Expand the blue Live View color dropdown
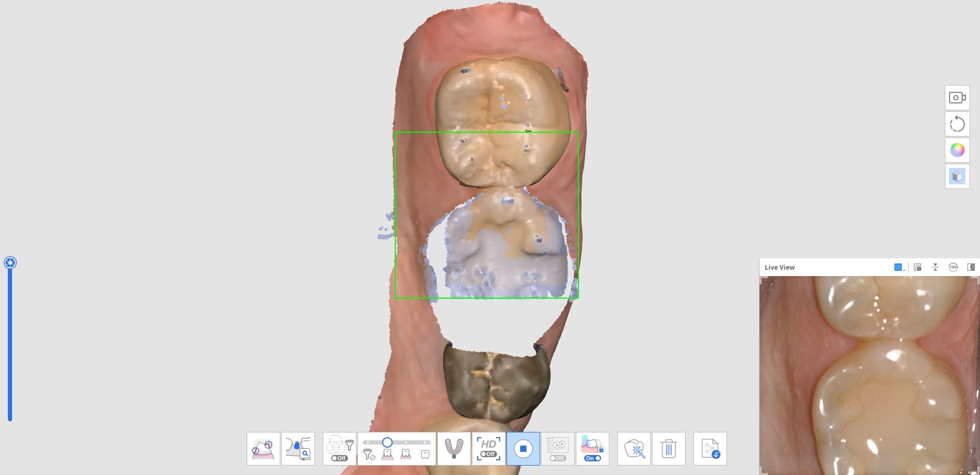The width and height of the screenshot is (980, 475). point(900,268)
